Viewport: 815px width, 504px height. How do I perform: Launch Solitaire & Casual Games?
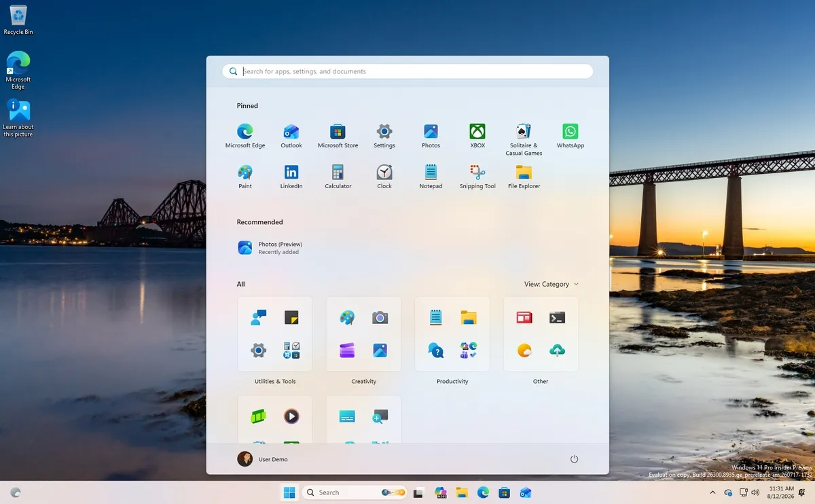click(524, 139)
